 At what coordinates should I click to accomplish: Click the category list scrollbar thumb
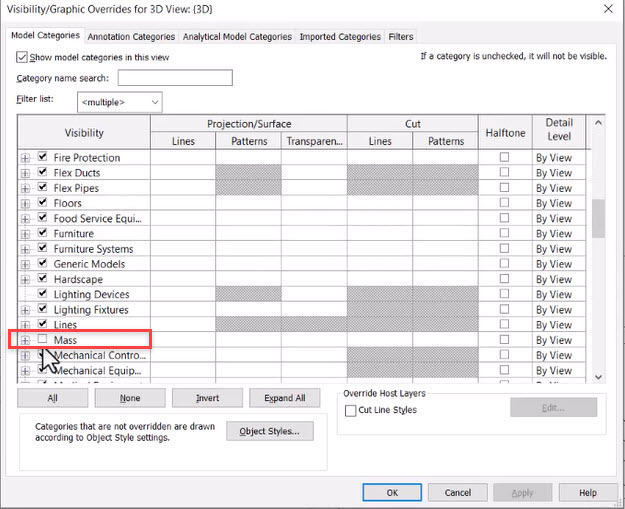[598, 218]
